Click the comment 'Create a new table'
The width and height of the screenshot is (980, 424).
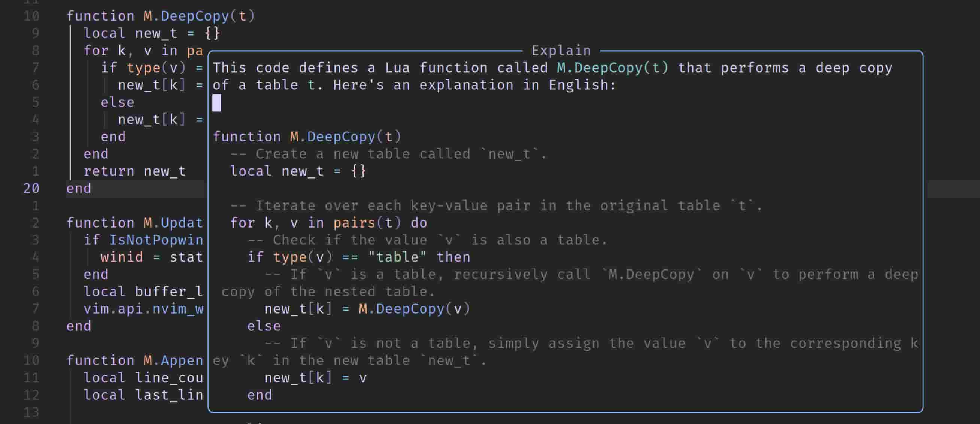(x=388, y=154)
